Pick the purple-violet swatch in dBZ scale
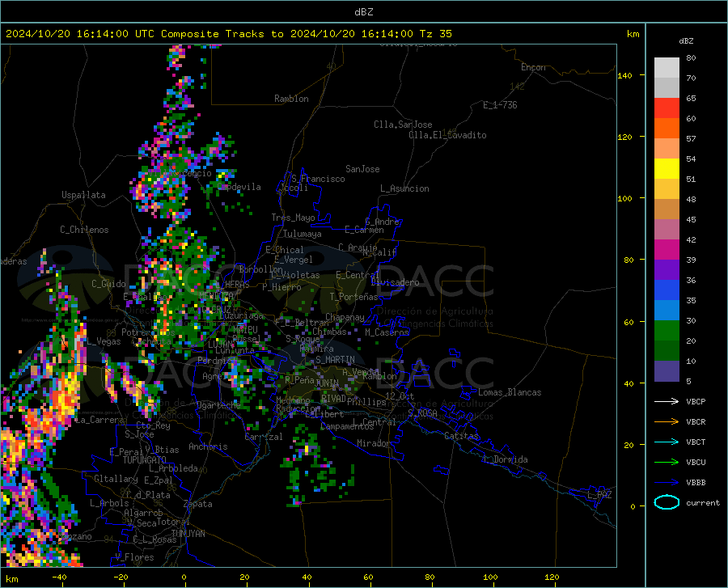Viewport: 728px width, 588px height. point(667,270)
